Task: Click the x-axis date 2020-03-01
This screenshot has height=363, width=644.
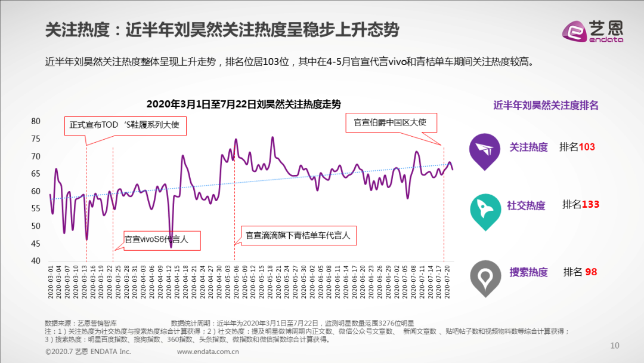Action: (x=51, y=282)
